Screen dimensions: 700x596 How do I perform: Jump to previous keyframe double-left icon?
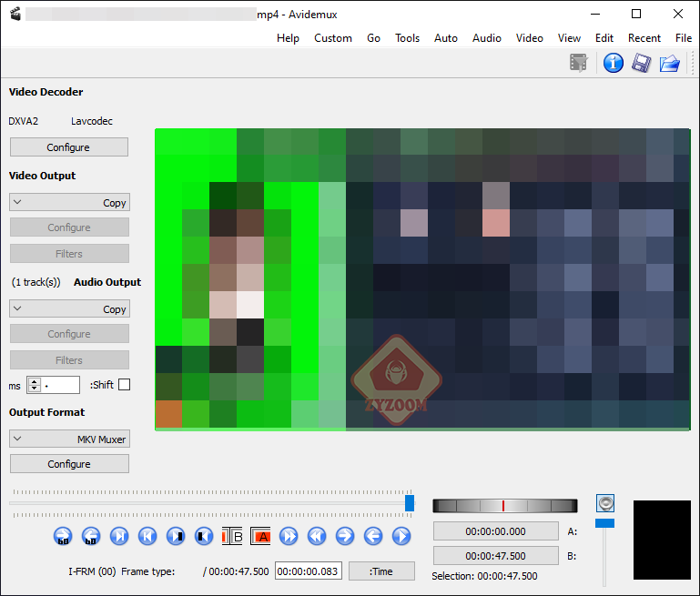(317, 536)
